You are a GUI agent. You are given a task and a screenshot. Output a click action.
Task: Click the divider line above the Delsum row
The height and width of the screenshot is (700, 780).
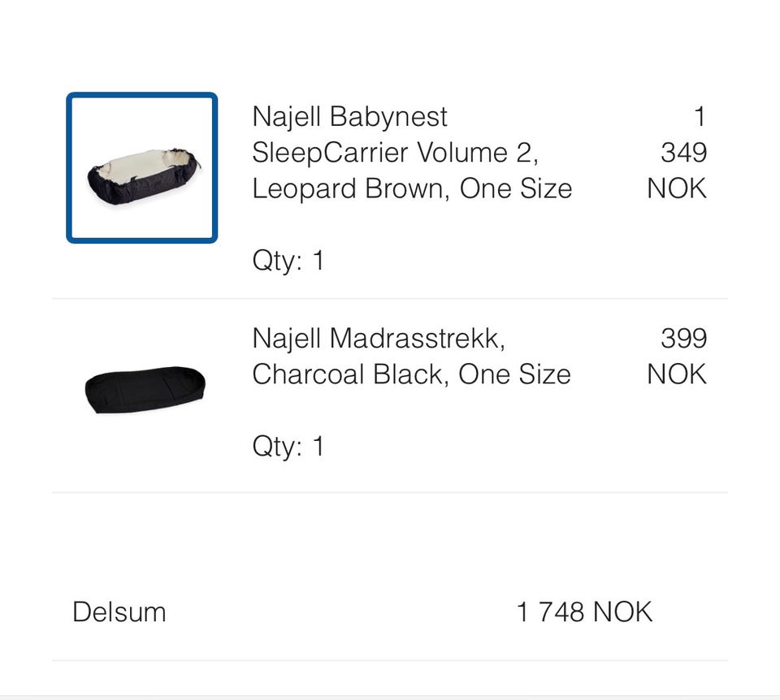coord(390,492)
